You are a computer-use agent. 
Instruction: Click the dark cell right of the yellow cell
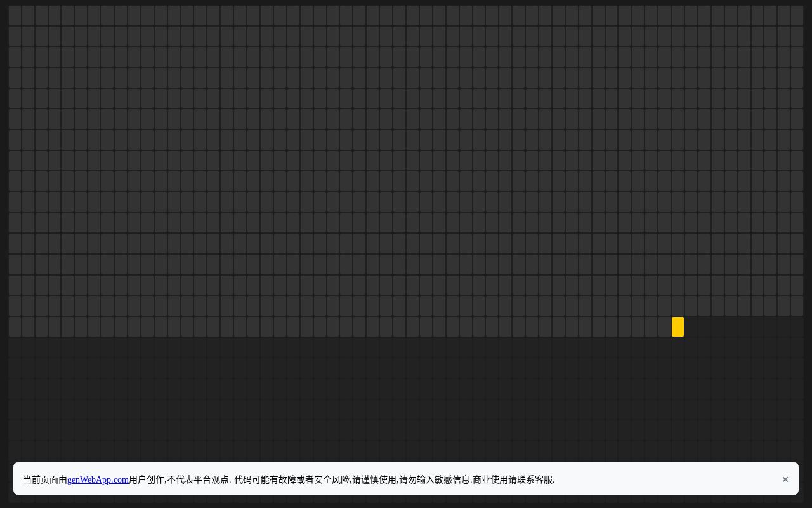coord(691,326)
